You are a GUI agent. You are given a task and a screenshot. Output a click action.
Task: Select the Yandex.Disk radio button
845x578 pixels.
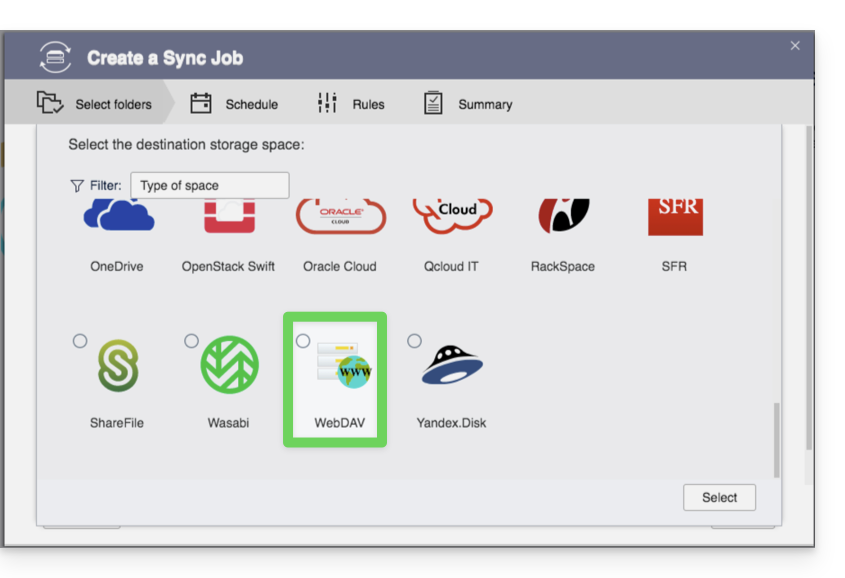click(x=414, y=341)
